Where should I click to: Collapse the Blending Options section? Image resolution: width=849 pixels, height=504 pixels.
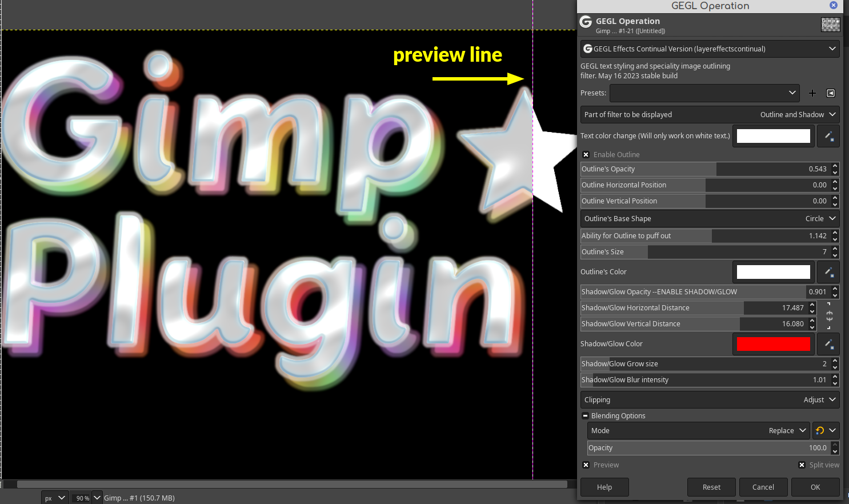pyautogui.click(x=585, y=416)
